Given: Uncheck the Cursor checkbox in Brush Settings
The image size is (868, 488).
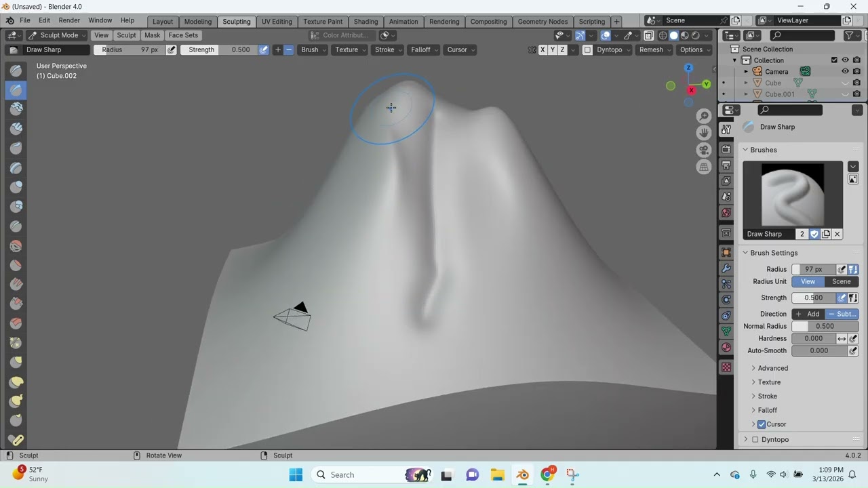Looking at the screenshot, I should [x=762, y=424].
